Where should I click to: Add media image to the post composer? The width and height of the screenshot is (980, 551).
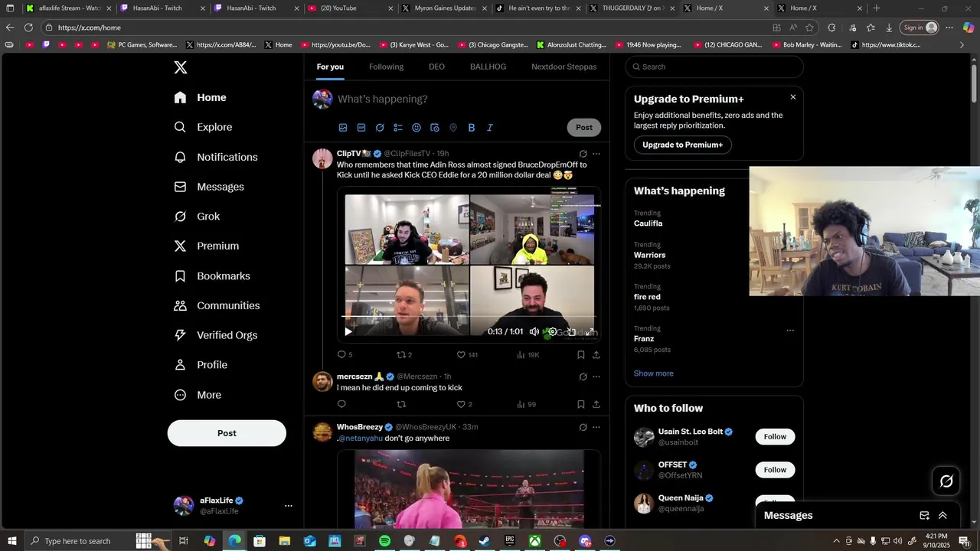pos(343,128)
